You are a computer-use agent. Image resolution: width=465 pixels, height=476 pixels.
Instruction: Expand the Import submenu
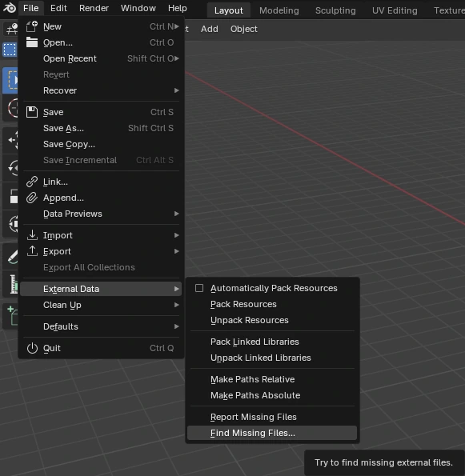click(176, 235)
